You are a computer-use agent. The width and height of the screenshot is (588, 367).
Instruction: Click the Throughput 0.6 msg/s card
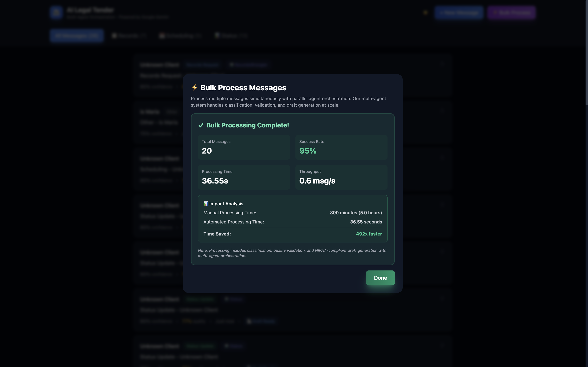click(341, 177)
